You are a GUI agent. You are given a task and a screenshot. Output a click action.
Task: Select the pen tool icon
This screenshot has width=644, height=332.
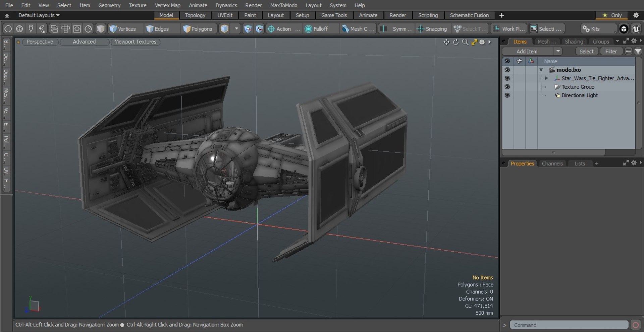[31, 29]
